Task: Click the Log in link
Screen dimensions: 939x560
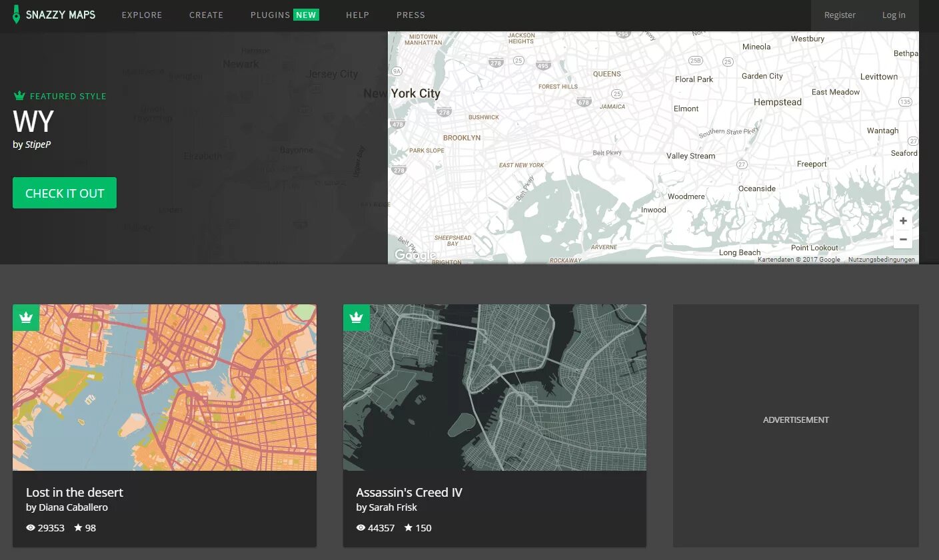Action: [894, 15]
